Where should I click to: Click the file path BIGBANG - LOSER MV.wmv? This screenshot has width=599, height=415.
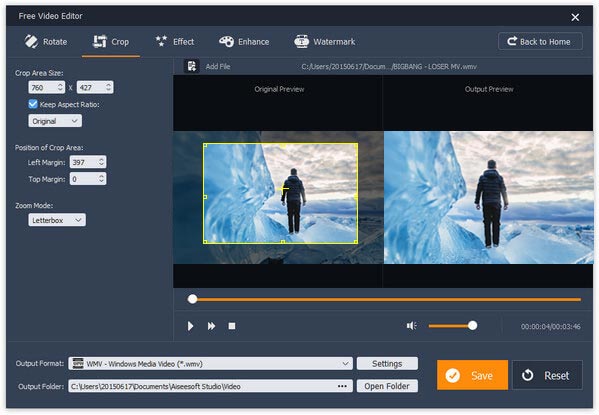point(389,66)
